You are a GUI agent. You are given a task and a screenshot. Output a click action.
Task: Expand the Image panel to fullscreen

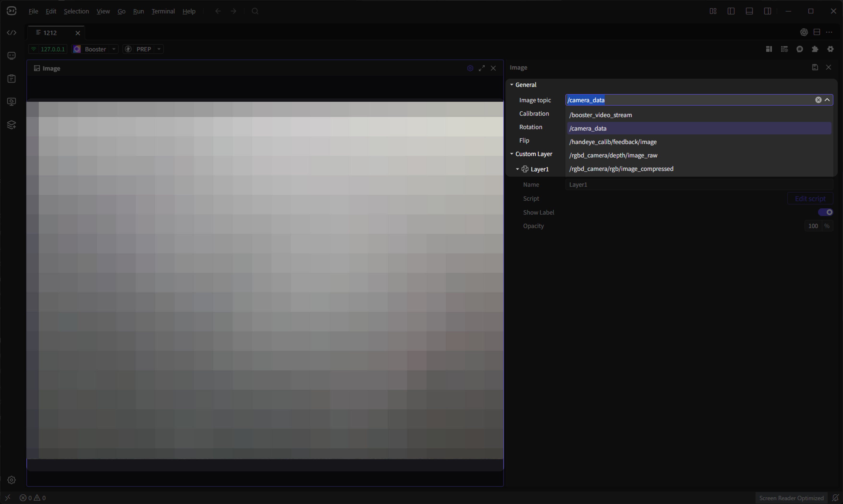coord(482,68)
